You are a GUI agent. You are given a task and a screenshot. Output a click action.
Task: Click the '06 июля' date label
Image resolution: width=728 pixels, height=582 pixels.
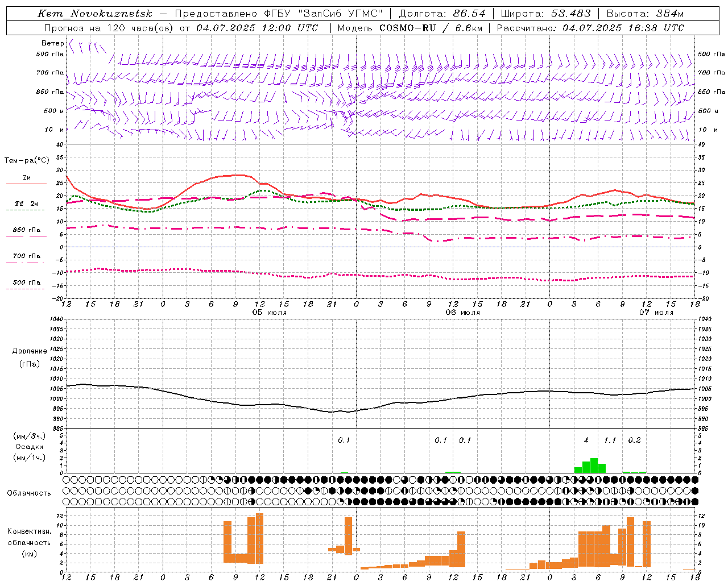pyautogui.click(x=463, y=313)
